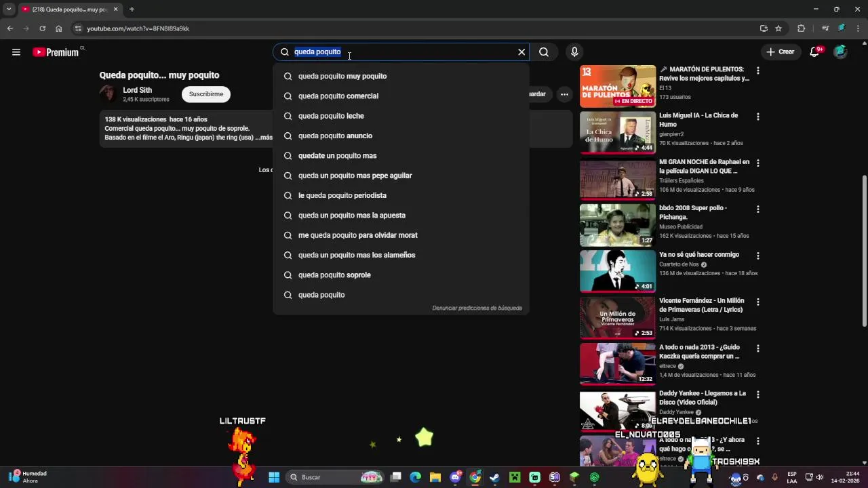This screenshot has height=488, width=868.
Task: Choose suggestion 'queda poquito soprole'
Action: click(x=401, y=275)
